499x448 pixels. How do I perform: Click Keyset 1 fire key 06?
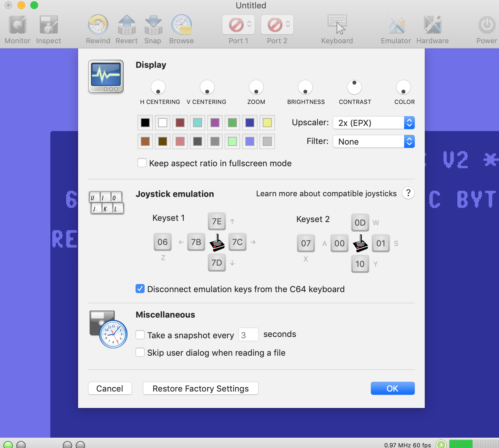pos(163,242)
